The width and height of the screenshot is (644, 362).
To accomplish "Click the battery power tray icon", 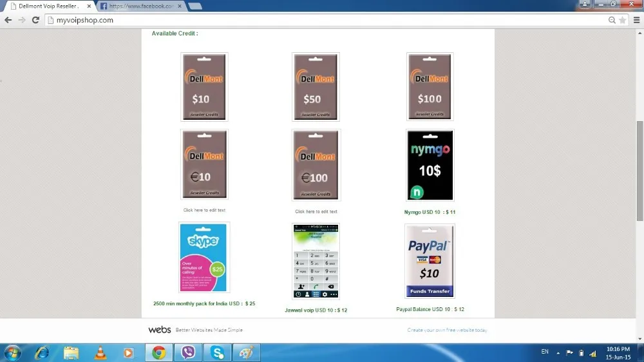I will point(581,352).
